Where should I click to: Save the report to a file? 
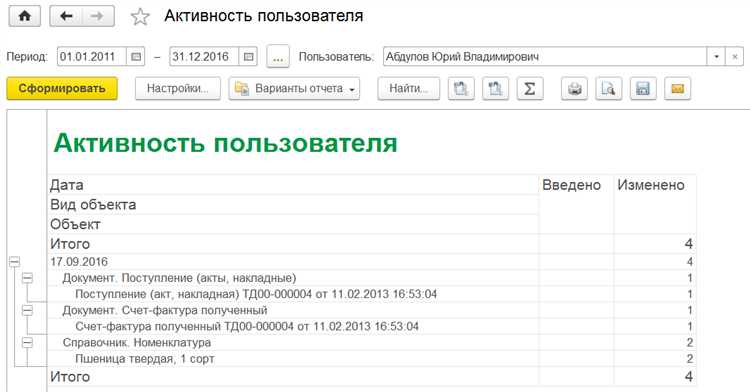[643, 88]
